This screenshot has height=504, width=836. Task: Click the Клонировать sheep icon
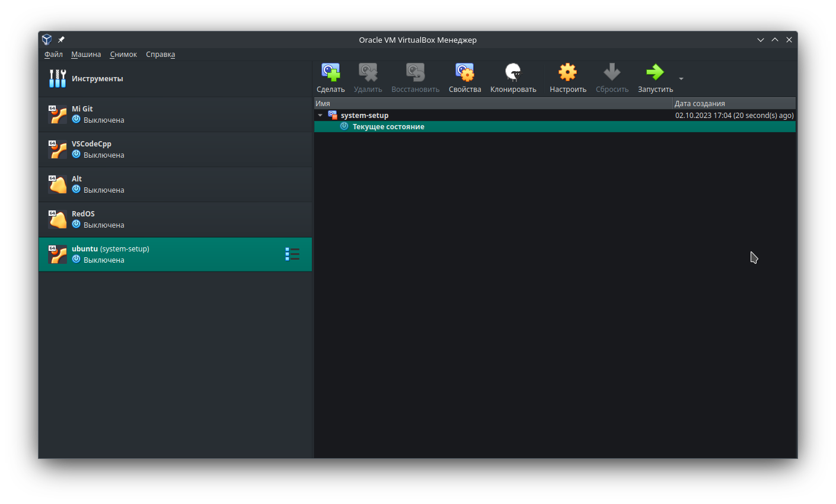tap(513, 72)
